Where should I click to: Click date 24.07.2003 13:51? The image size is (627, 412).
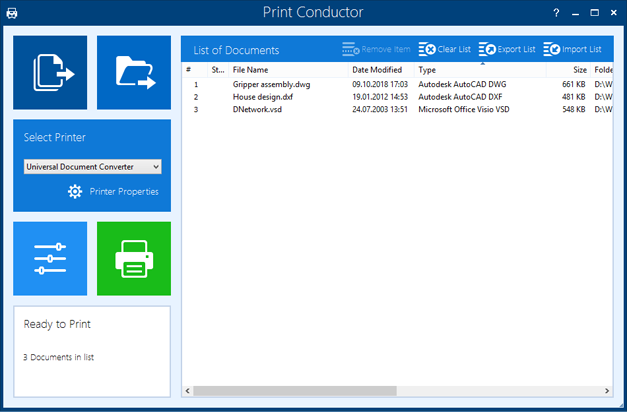coord(380,109)
